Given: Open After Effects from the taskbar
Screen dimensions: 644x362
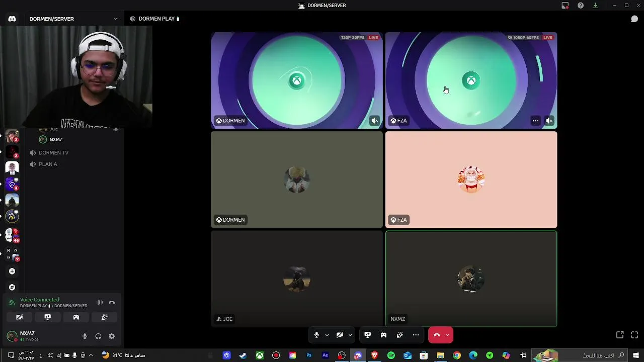Looking at the screenshot, I should (x=326, y=355).
